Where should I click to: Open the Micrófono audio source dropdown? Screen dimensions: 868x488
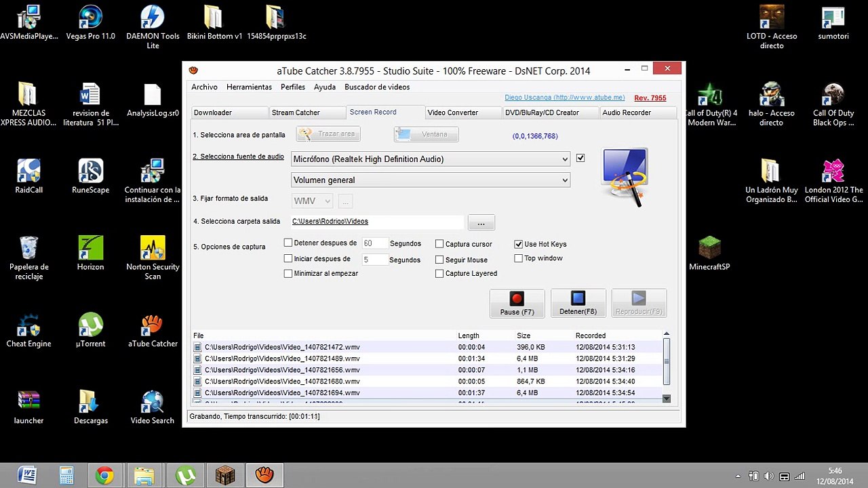point(431,159)
